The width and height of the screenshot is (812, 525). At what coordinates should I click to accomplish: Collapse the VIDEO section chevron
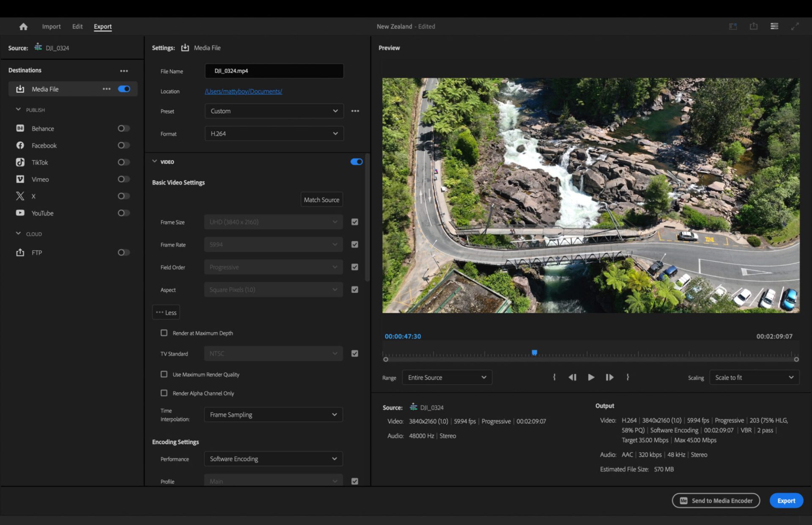(x=154, y=161)
